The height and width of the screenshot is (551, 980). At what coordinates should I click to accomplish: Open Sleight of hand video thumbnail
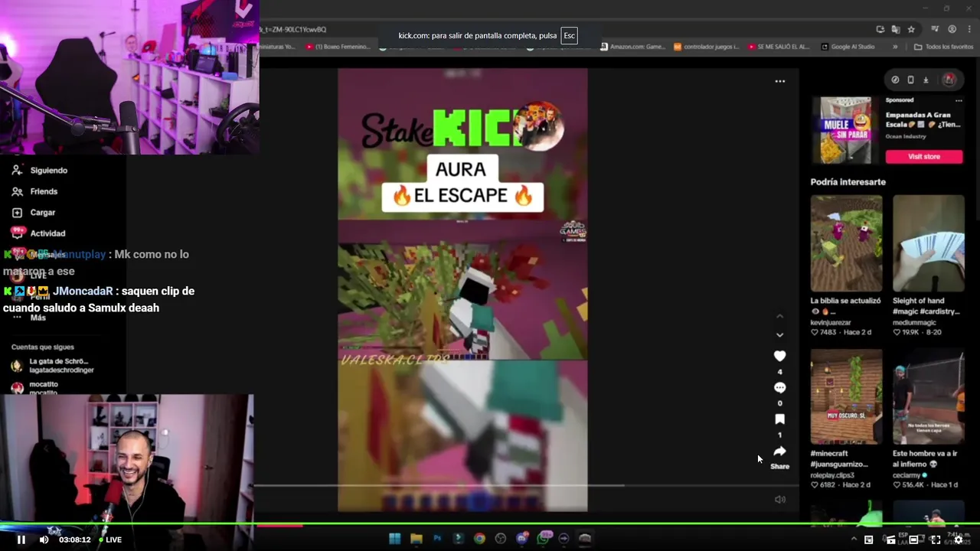pyautogui.click(x=929, y=243)
